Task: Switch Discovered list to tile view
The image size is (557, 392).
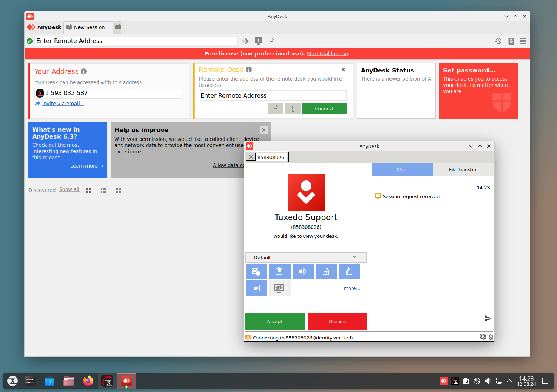Action: [89, 190]
